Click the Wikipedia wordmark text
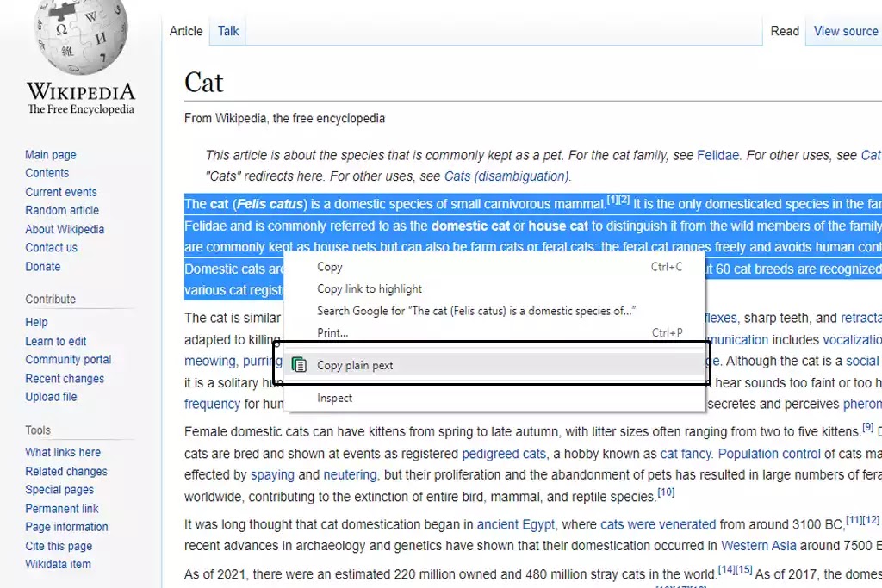Image resolution: width=882 pixels, height=588 pixels. 81,91
